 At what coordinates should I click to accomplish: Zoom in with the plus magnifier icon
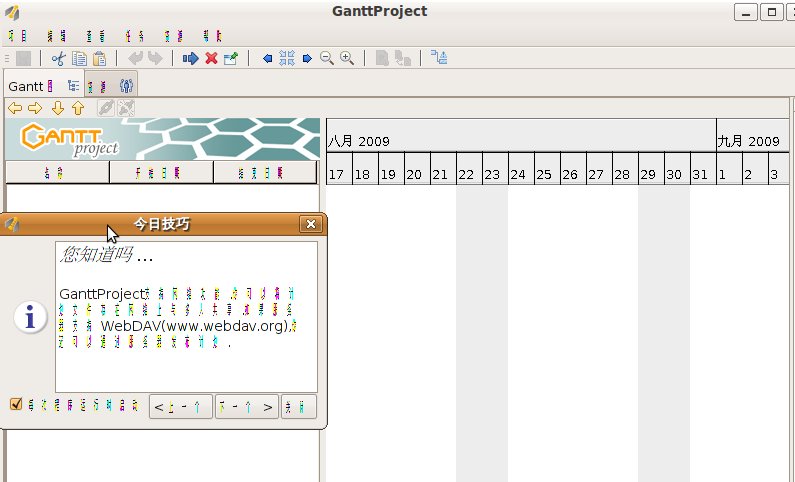[347, 58]
